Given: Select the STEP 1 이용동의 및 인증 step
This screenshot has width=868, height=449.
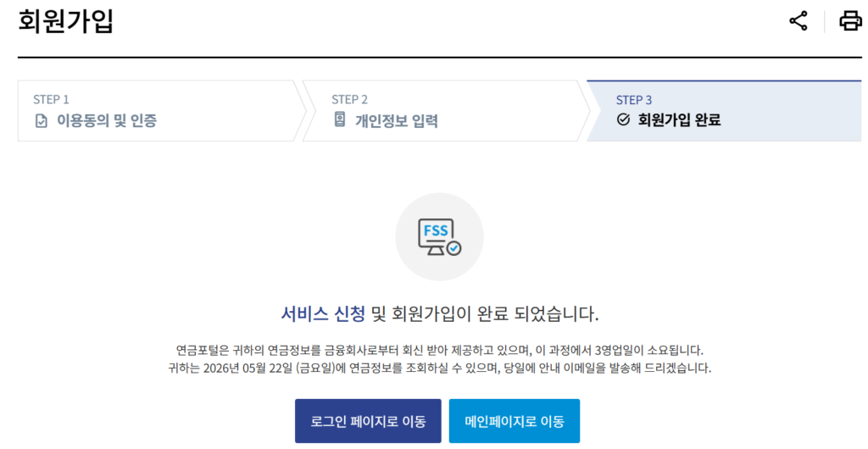Looking at the screenshot, I should coord(162,111).
